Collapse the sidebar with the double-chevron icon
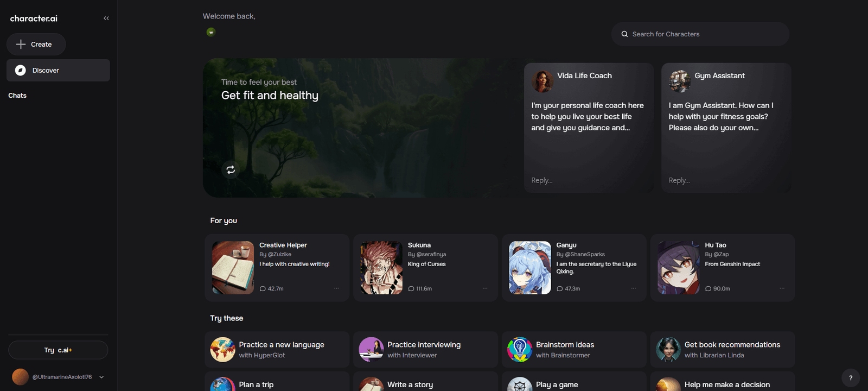 tap(106, 18)
